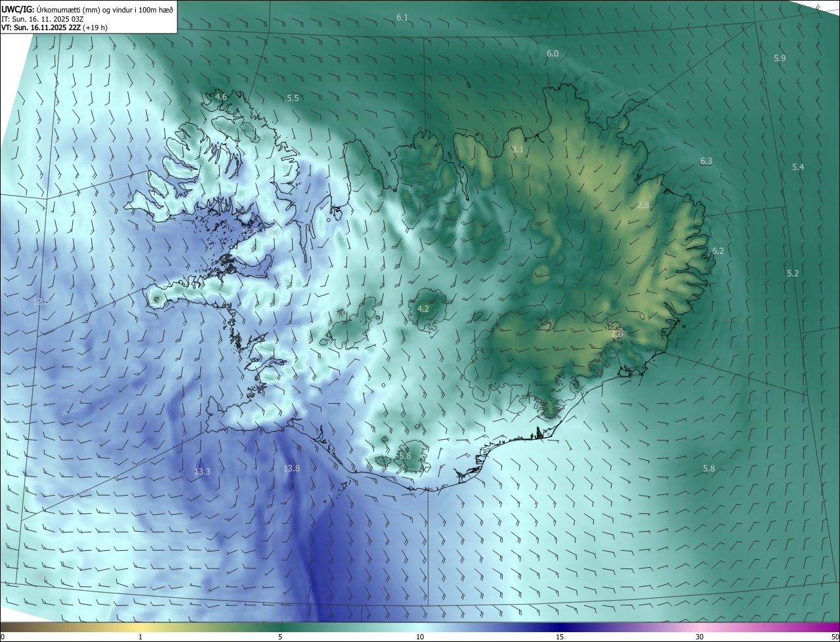Click the 4.6 value over the Westfjords
Screen dimensions: 840x642
(x=221, y=97)
